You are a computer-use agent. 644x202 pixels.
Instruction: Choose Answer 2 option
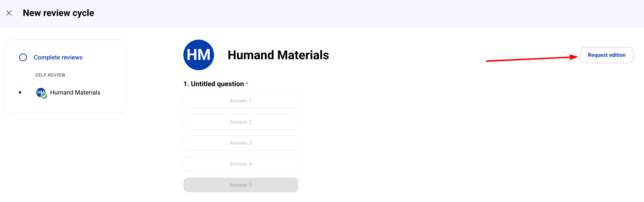(241, 122)
